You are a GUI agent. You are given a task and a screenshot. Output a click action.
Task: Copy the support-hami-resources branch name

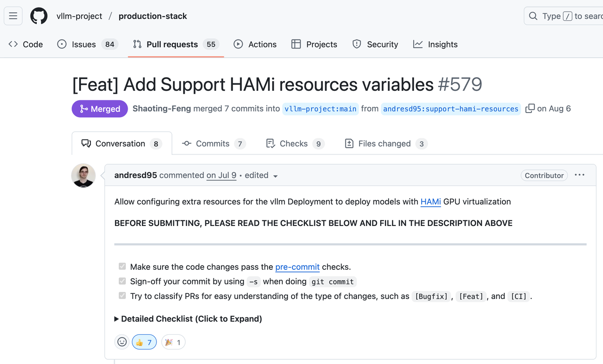point(530,108)
